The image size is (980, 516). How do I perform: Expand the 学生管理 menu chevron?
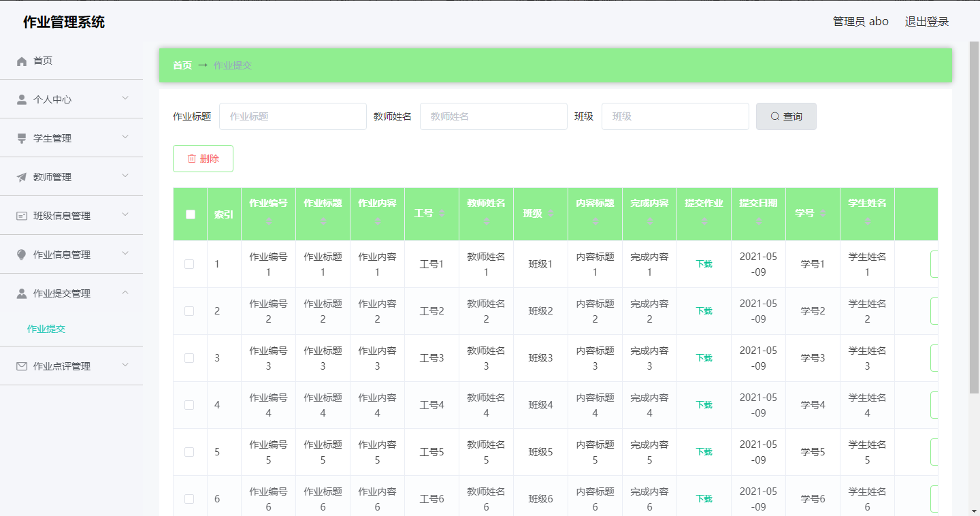(x=125, y=138)
